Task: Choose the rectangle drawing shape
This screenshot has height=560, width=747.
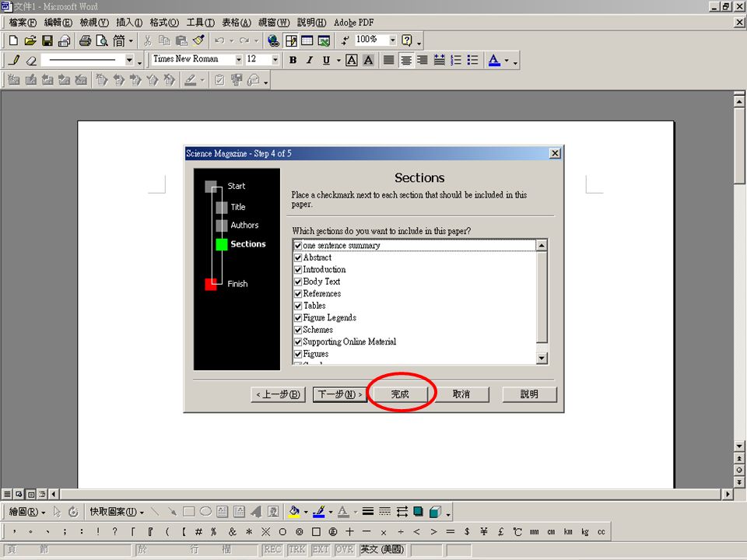Action: point(188,512)
